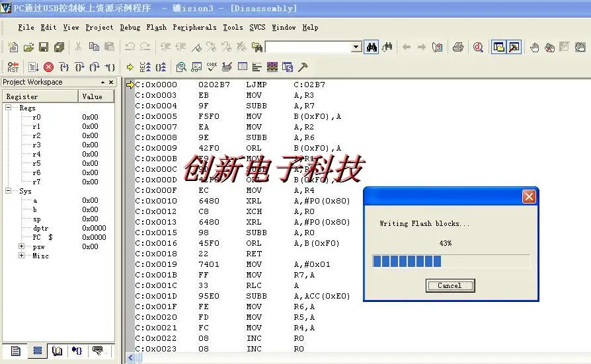This screenshot has width=591, height=364.
Task: Close the Project Workspace panel
Action: click(111, 82)
